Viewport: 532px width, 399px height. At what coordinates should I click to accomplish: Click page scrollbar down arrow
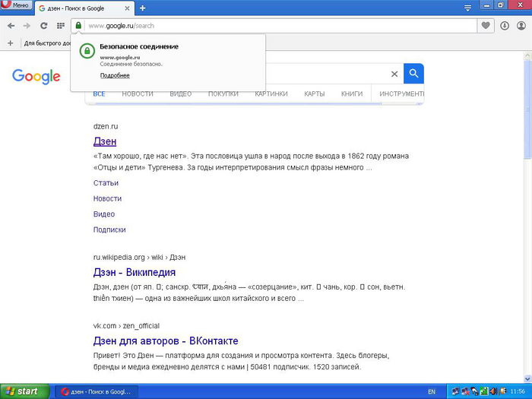(527, 378)
